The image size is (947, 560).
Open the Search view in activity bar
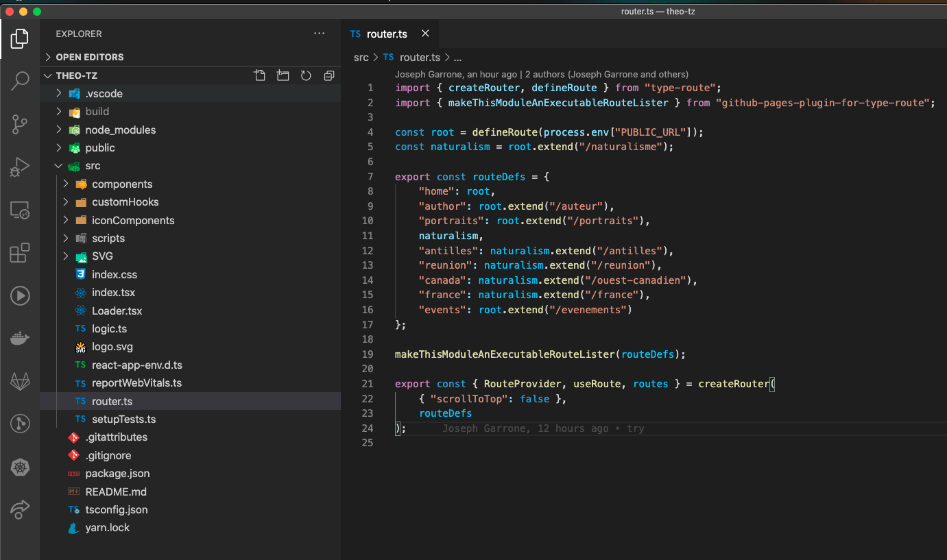pyautogui.click(x=19, y=81)
